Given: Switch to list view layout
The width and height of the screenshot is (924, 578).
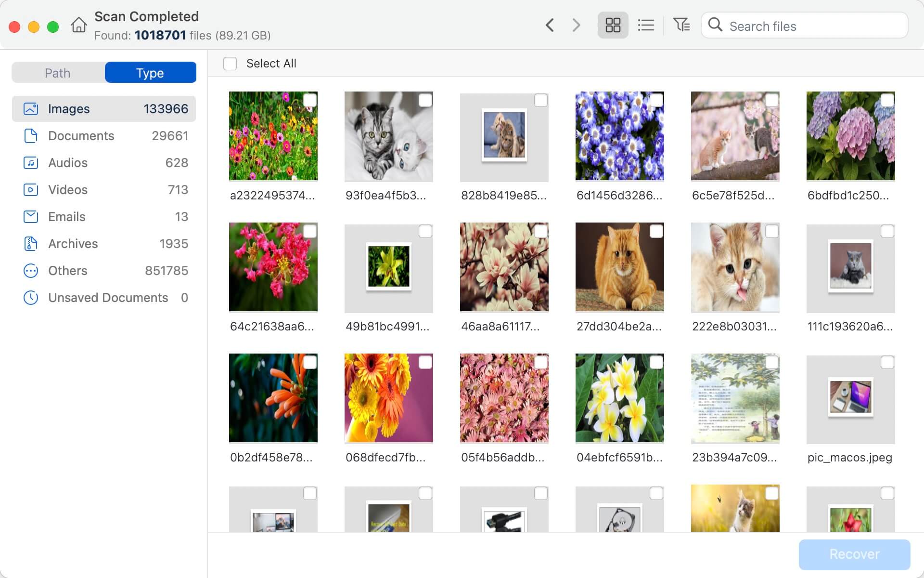Looking at the screenshot, I should (646, 25).
